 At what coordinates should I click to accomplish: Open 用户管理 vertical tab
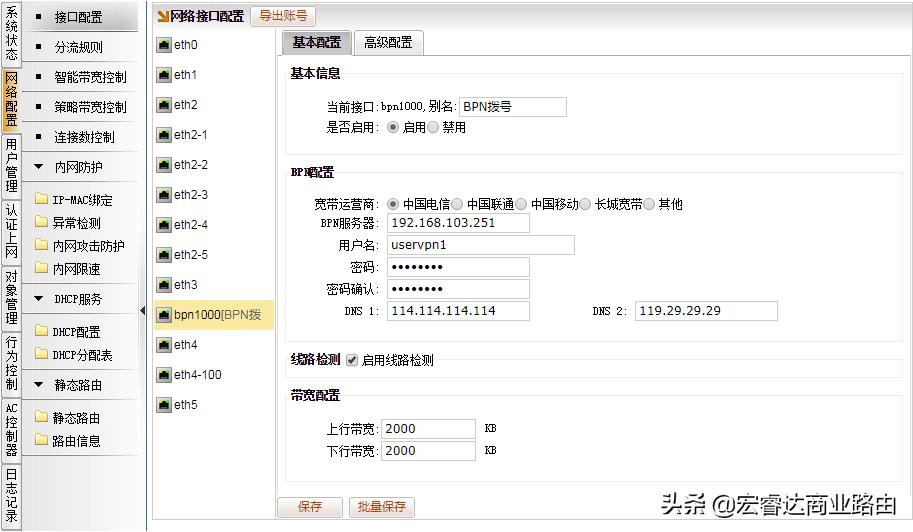coord(11,165)
